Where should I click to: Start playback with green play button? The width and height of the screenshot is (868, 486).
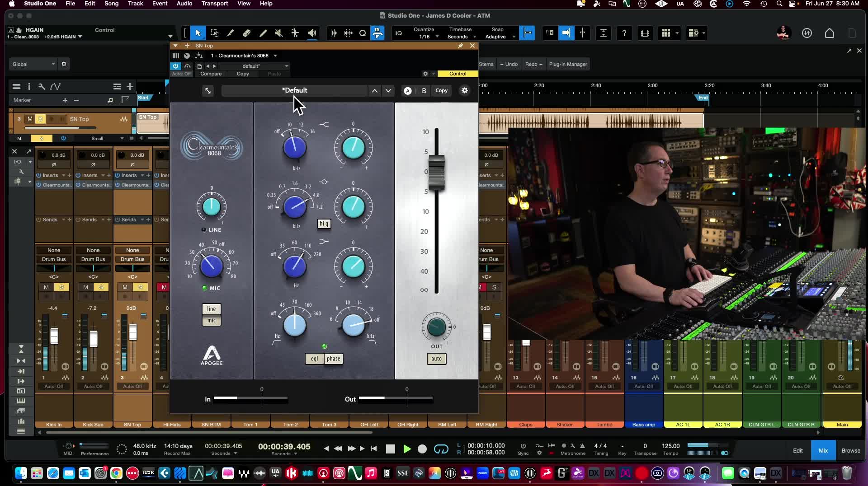click(407, 449)
